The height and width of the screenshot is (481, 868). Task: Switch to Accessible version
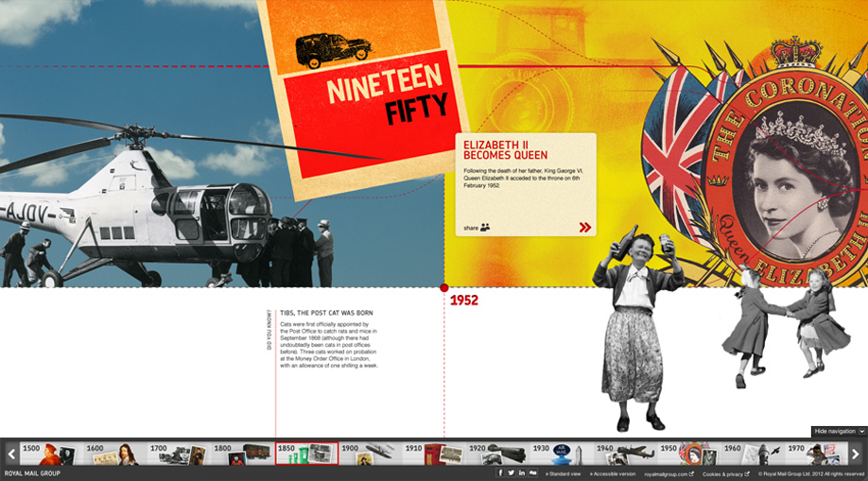click(615, 473)
